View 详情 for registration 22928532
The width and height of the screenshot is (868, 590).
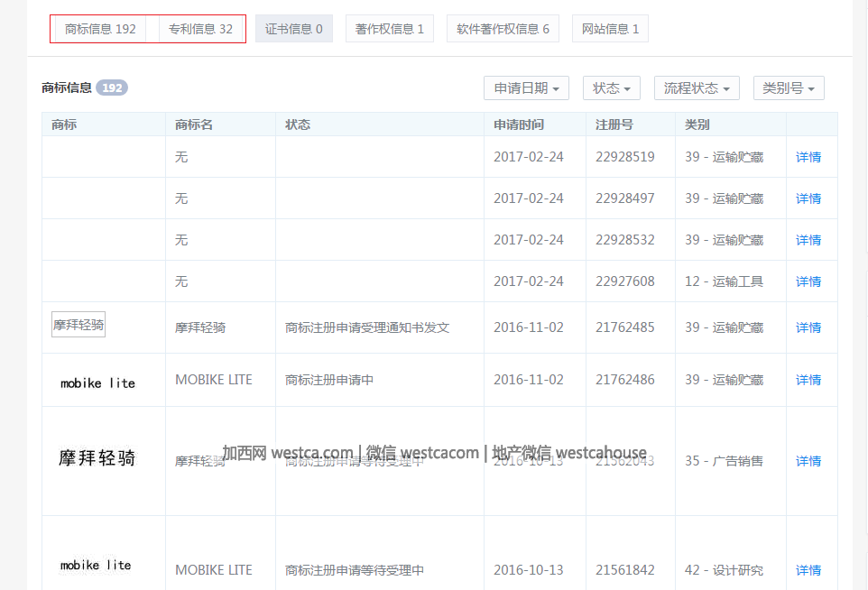(808, 240)
